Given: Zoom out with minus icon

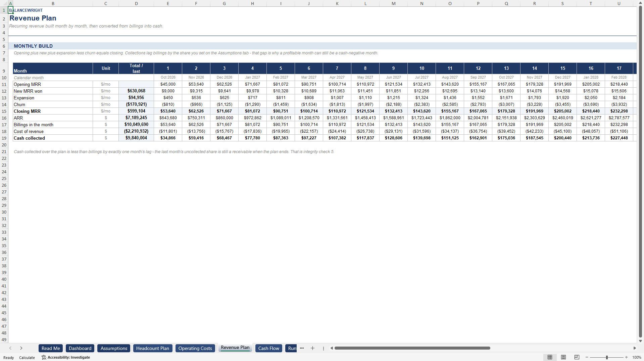Looking at the screenshot, I should [x=587, y=357].
